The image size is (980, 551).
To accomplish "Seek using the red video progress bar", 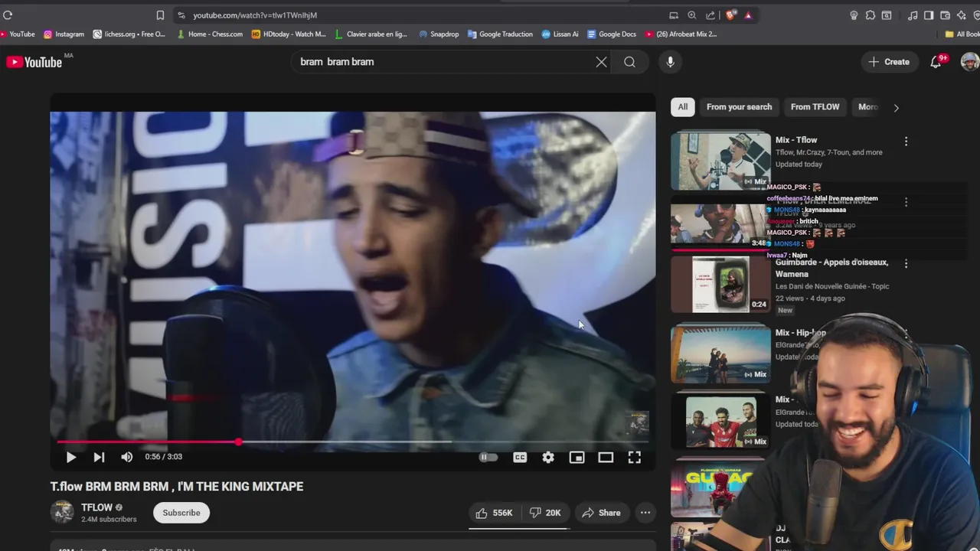I will click(x=353, y=442).
